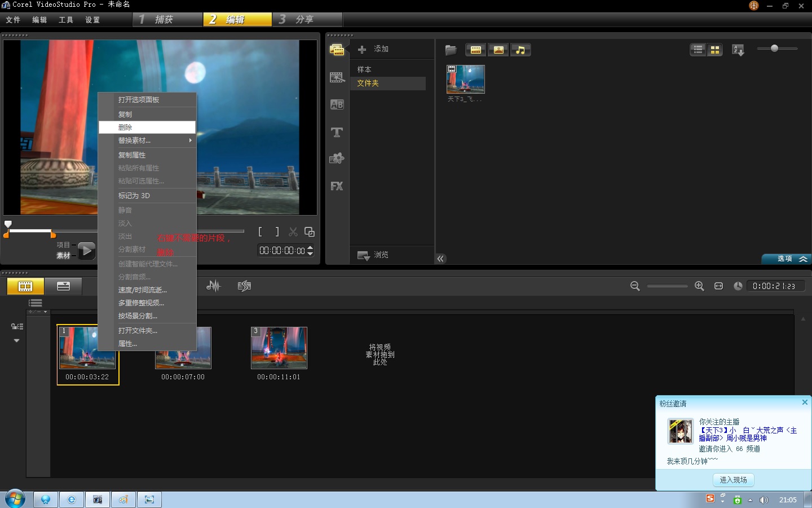The height and width of the screenshot is (508, 812).
Task: Click the Windows Start button
Action: click(15, 500)
